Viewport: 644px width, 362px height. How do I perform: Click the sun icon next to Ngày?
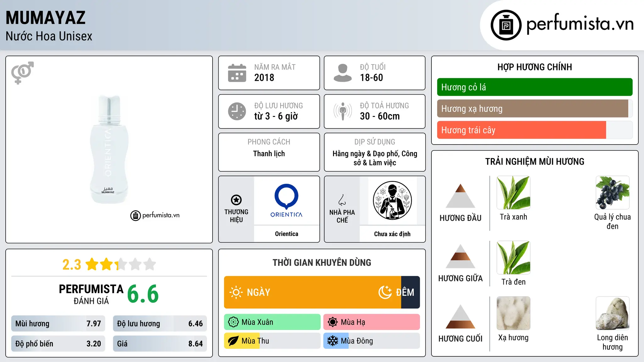coord(236,292)
